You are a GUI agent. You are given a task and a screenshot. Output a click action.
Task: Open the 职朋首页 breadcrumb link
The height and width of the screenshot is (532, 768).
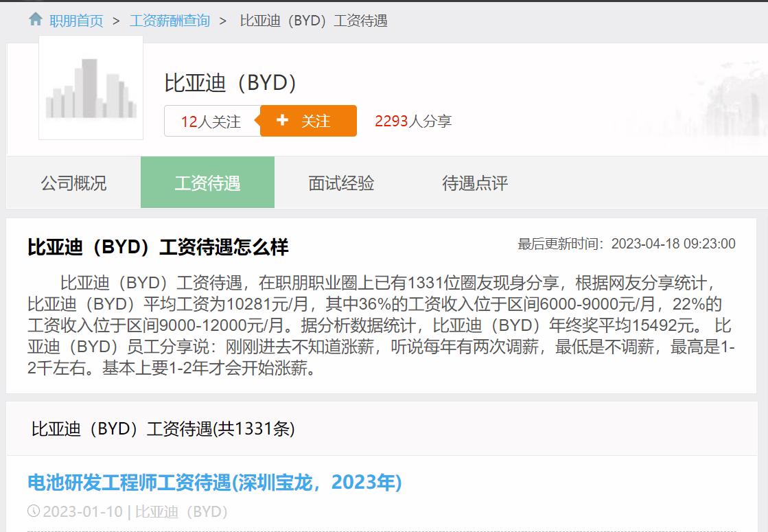click(75, 21)
